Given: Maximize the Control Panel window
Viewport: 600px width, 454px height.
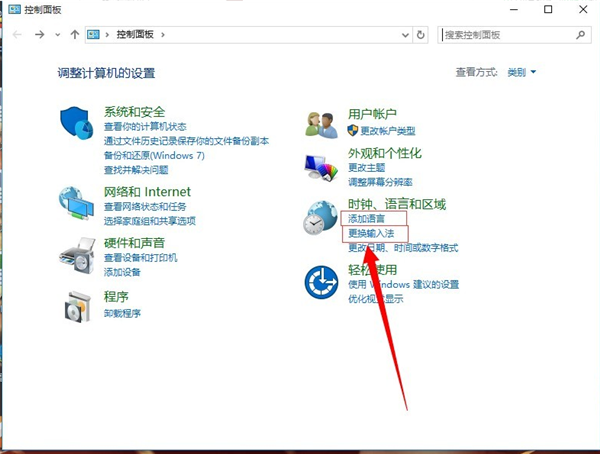Looking at the screenshot, I should [x=548, y=9].
